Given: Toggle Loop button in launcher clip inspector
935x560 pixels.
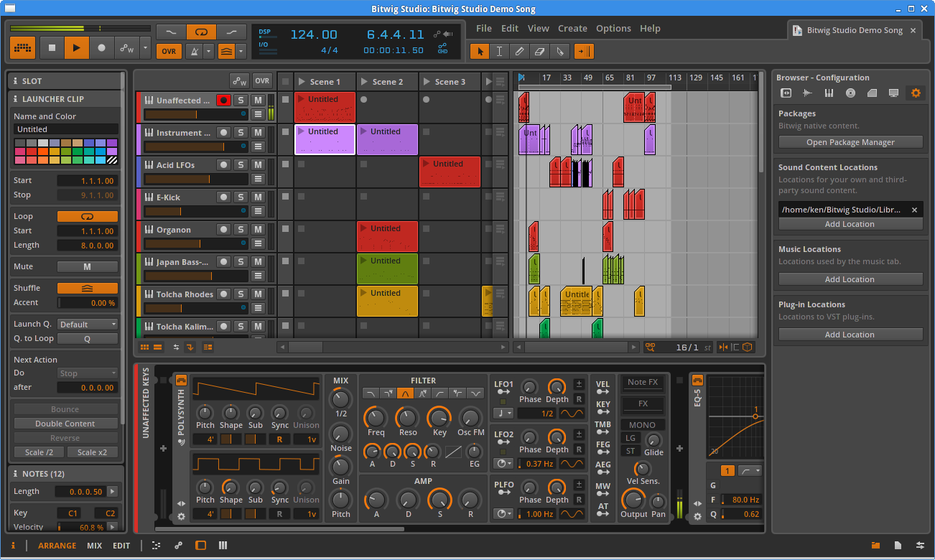Looking at the screenshot, I should pos(88,216).
